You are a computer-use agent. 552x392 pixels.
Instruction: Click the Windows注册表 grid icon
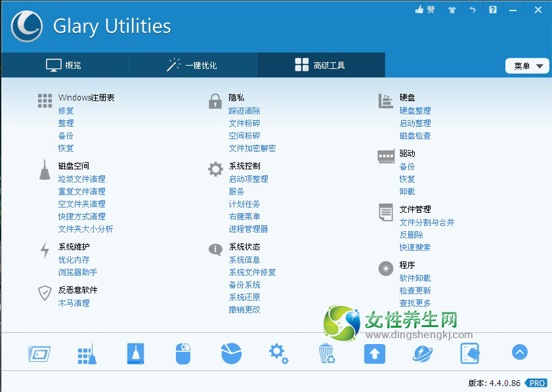(45, 100)
